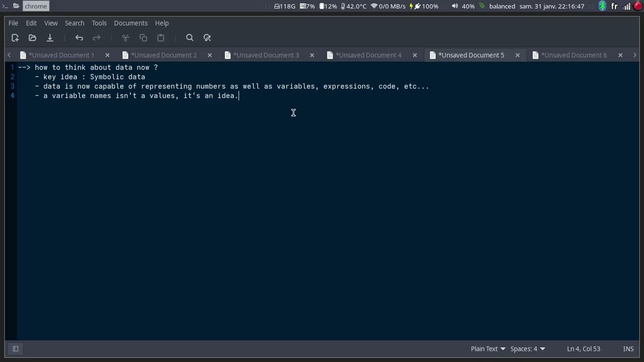This screenshot has height=362, width=644.
Task: Close Unsaved Document 2 tab
Action: (x=210, y=55)
